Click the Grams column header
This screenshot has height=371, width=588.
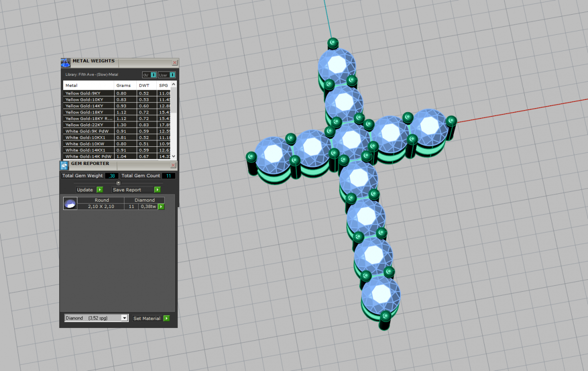123,85
